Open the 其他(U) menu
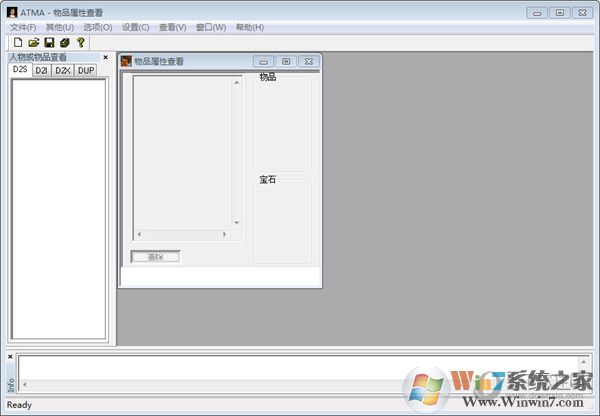 (x=60, y=28)
